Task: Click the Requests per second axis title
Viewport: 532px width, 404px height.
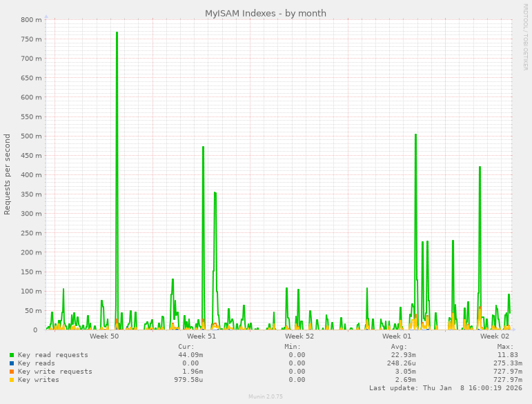Action: [7, 174]
